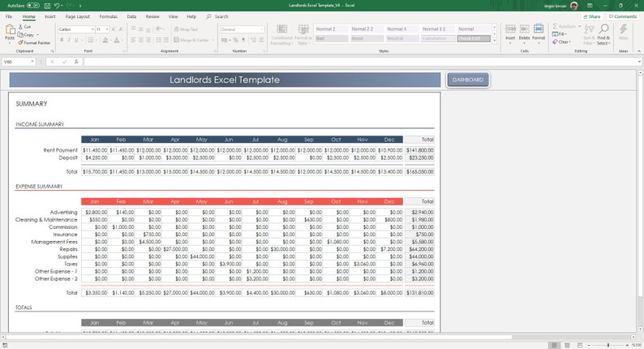
Task: Toggle Underline formatting
Action: point(76,40)
